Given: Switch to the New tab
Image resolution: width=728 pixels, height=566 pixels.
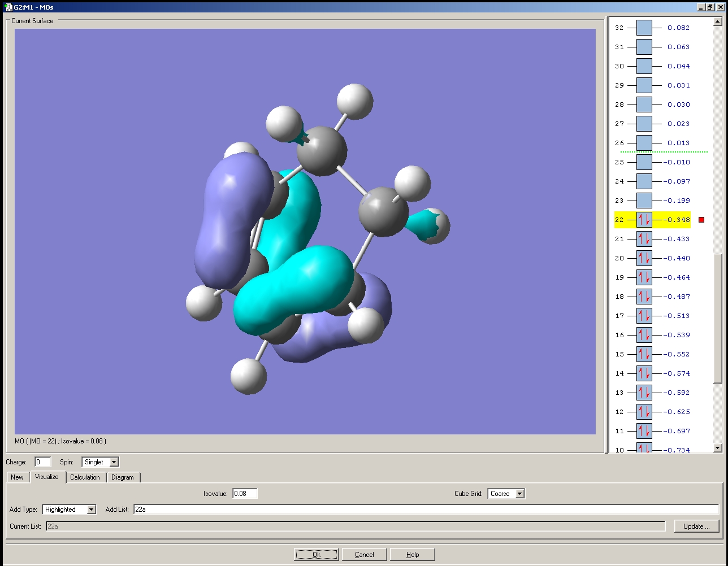Looking at the screenshot, I should tap(18, 477).
